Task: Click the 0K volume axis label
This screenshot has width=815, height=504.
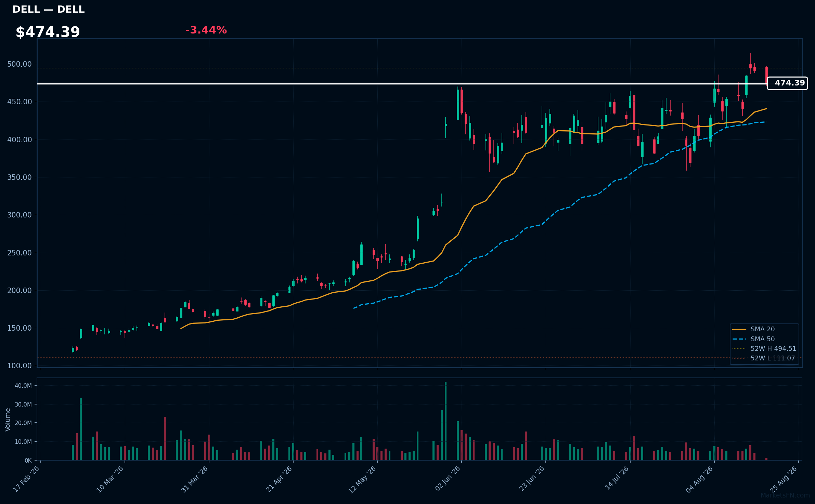Action: (x=28, y=461)
